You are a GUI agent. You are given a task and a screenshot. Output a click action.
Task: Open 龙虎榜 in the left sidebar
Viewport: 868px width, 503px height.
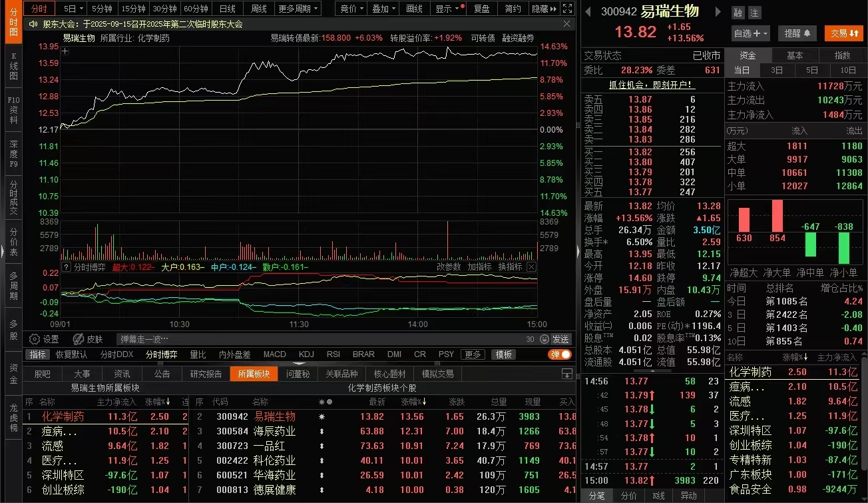tap(13, 418)
